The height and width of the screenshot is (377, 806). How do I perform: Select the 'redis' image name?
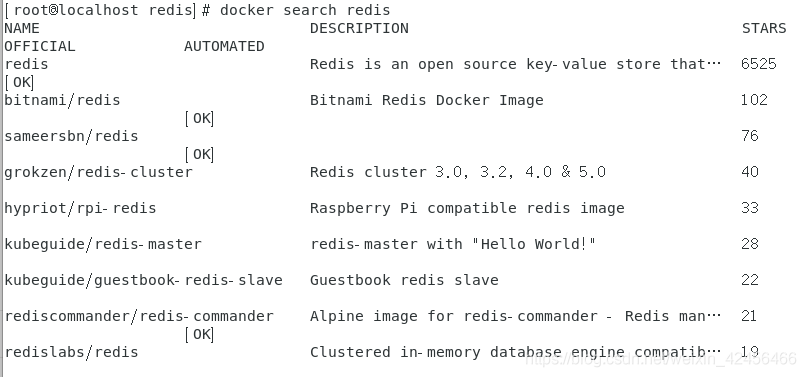(26, 64)
